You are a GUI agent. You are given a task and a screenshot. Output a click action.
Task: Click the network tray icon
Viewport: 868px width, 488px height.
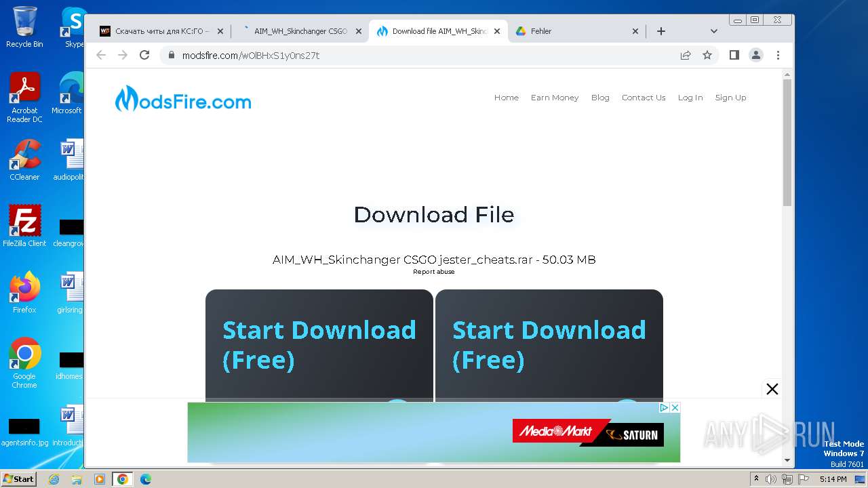click(787, 479)
